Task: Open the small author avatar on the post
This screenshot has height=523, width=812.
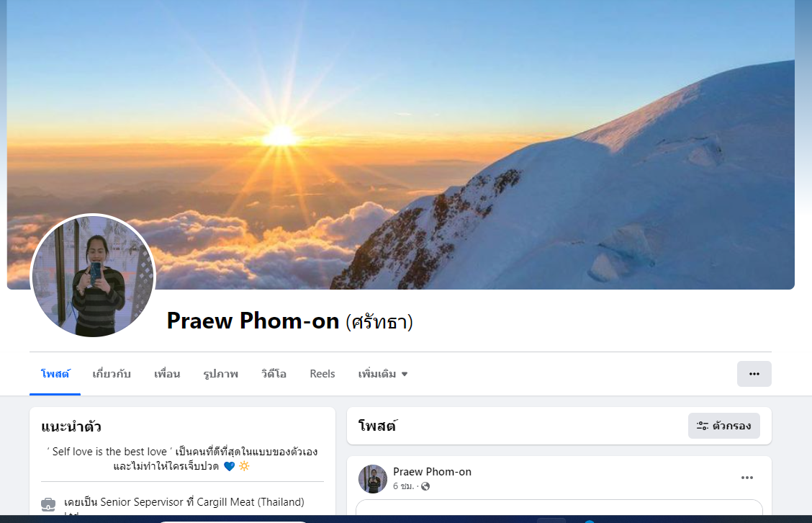Action: point(373,478)
